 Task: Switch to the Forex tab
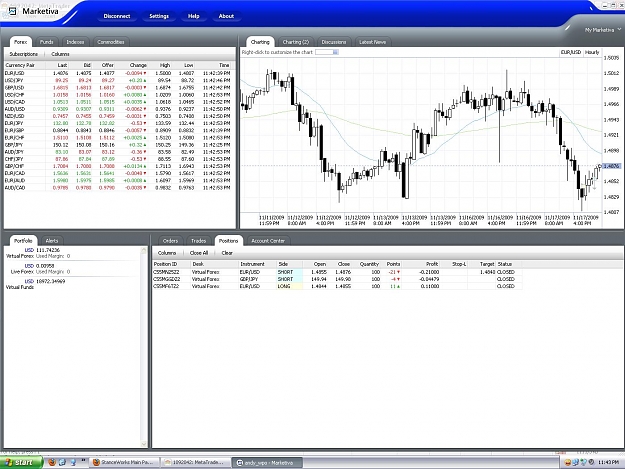tap(21, 42)
